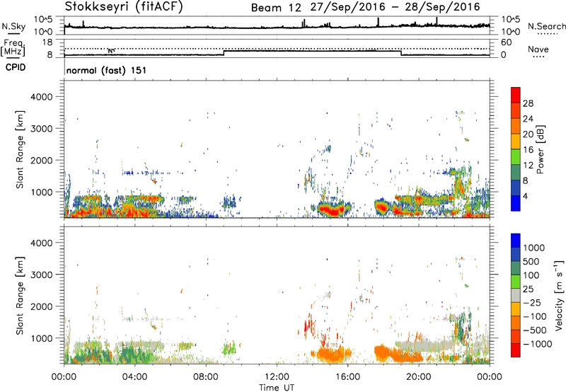The height and width of the screenshot is (392, 566).
Task: Pick the light green 12–16 dB Power segment
Action: point(516,156)
